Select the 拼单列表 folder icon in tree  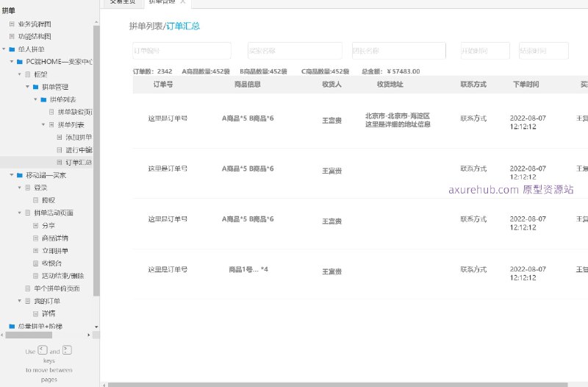tap(43, 99)
